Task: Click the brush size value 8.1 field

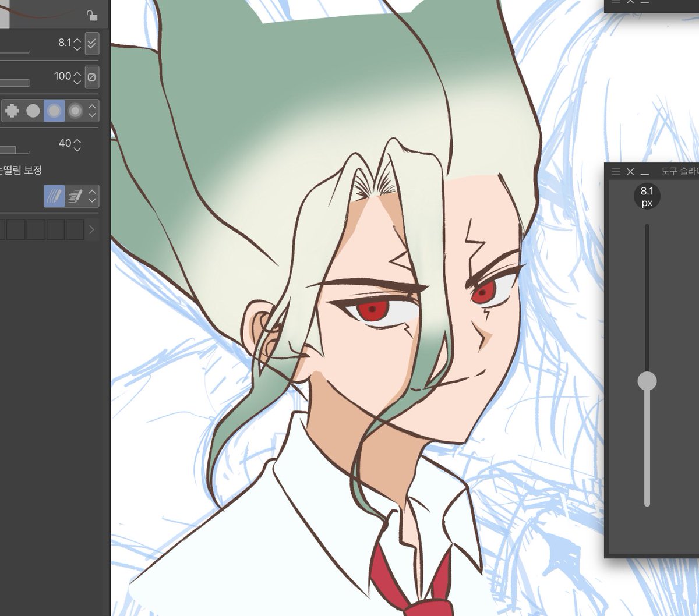Action: point(64,43)
